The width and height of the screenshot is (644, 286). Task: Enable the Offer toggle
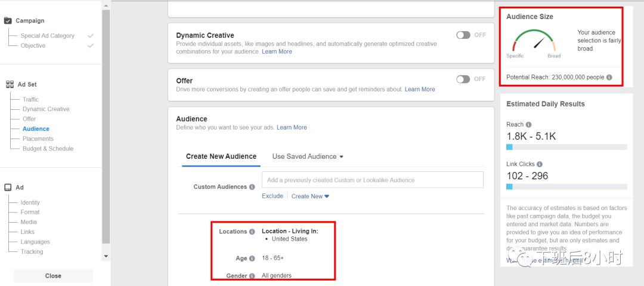point(463,79)
